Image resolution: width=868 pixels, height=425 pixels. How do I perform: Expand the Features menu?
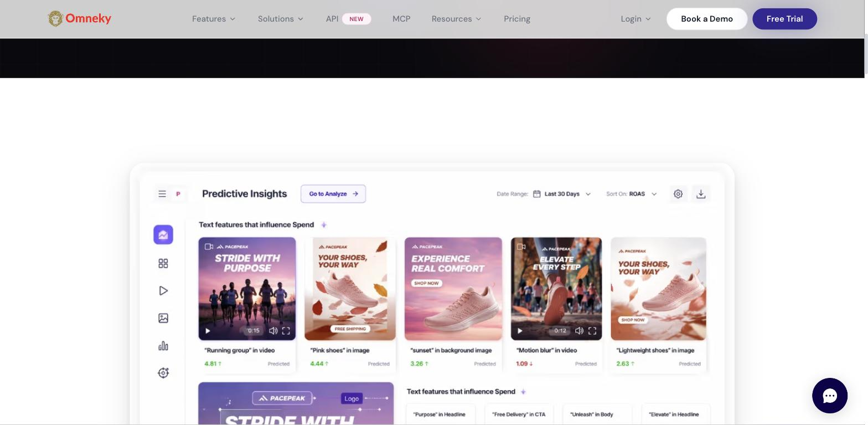point(214,19)
